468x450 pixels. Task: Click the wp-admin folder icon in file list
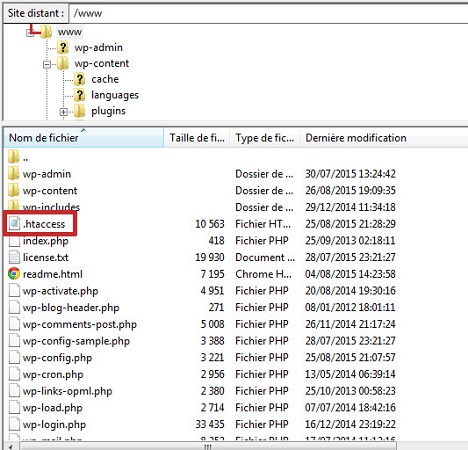14,174
